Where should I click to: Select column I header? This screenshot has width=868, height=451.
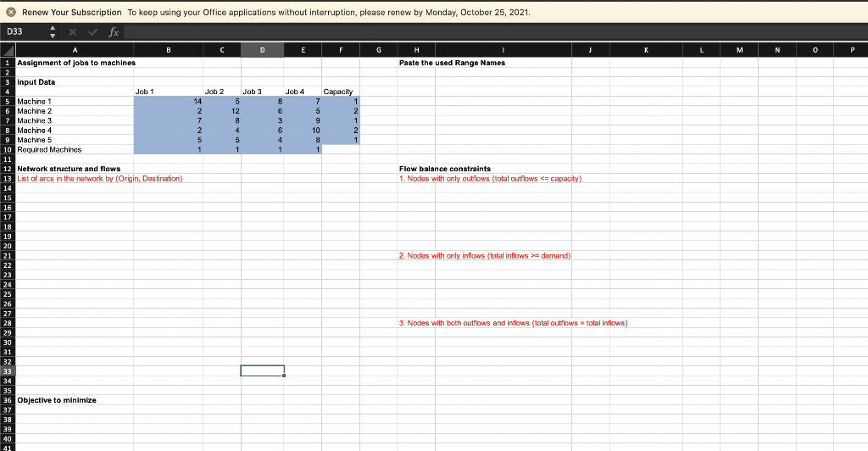[x=504, y=50]
